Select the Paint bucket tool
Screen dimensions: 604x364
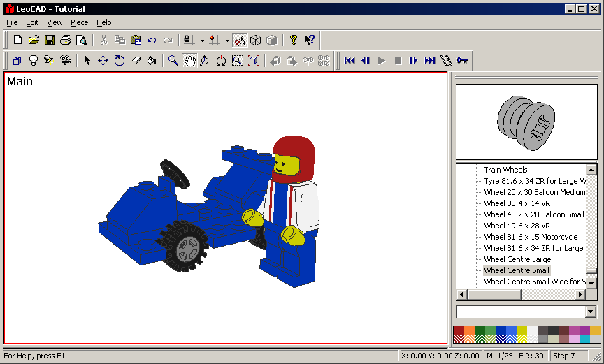151,61
